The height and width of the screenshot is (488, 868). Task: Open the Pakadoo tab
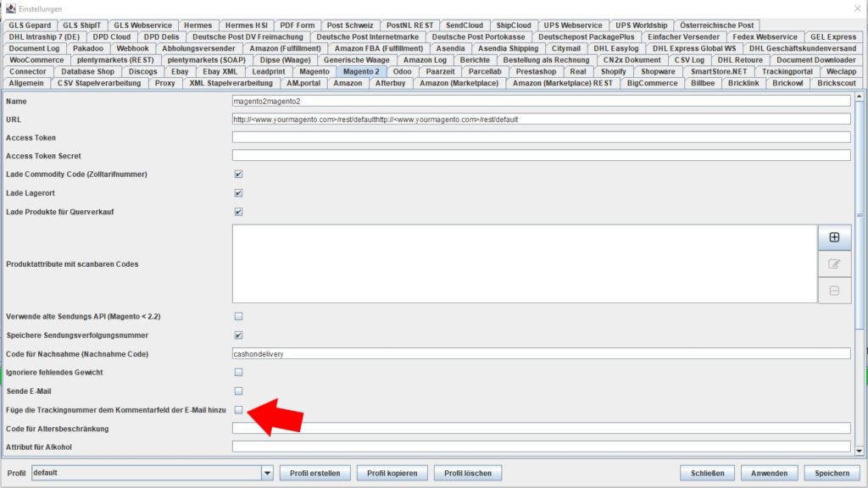[88, 48]
